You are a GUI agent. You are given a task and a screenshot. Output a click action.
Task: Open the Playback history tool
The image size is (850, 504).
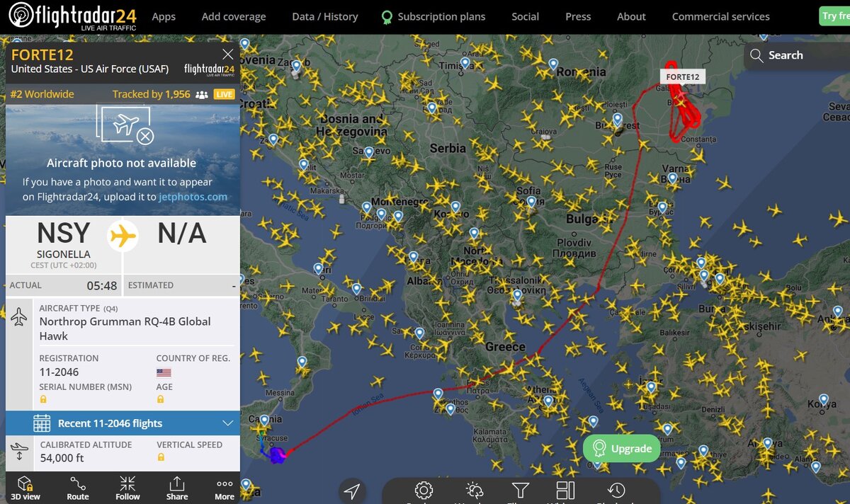616,491
